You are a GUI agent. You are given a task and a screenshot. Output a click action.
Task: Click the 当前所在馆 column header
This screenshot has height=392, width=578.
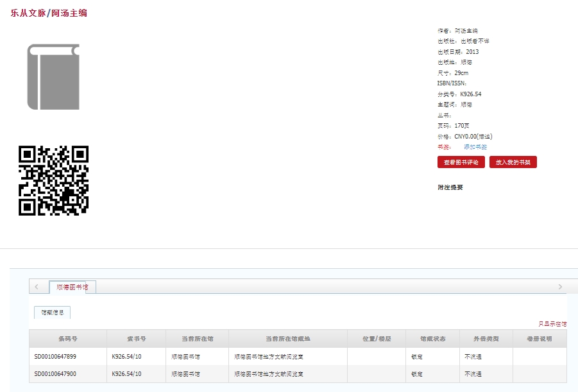(x=197, y=339)
